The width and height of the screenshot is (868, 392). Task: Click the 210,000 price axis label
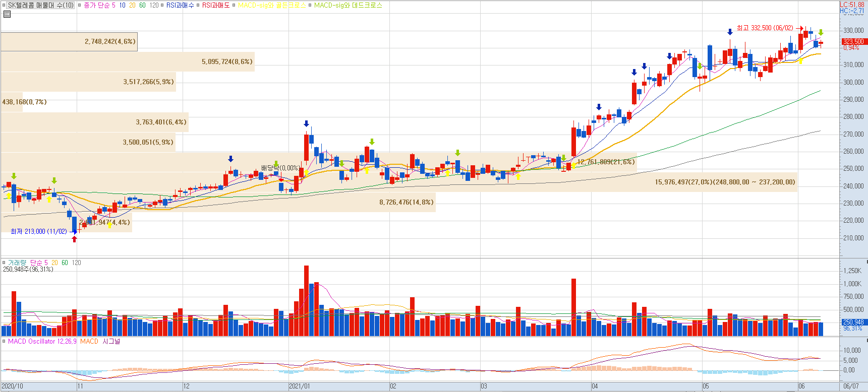tap(853, 238)
